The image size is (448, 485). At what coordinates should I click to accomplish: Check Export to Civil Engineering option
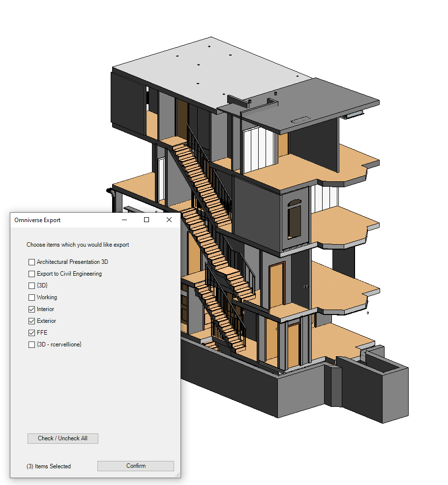[x=31, y=274]
